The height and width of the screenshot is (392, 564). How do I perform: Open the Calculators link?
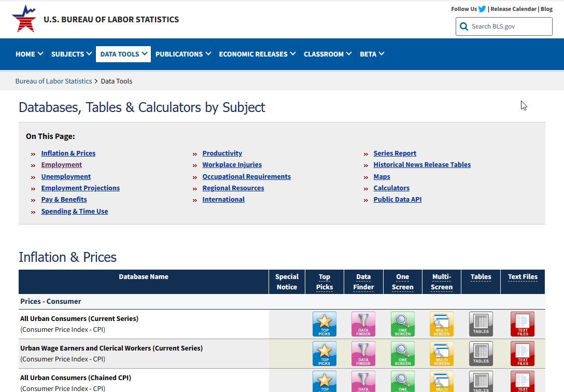pos(391,188)
